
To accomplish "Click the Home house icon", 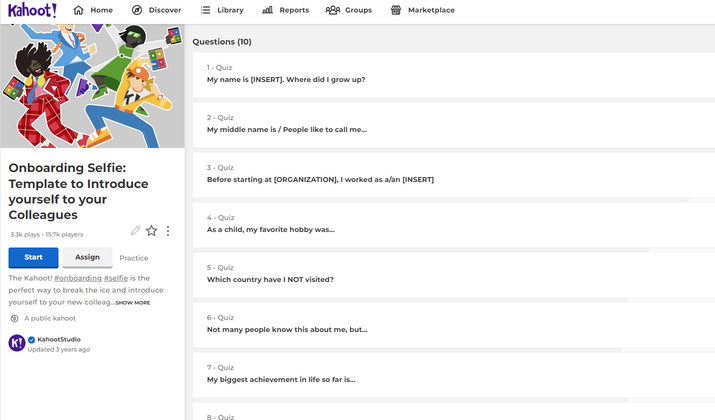I will pyautogui.click(x=78, y=10).
